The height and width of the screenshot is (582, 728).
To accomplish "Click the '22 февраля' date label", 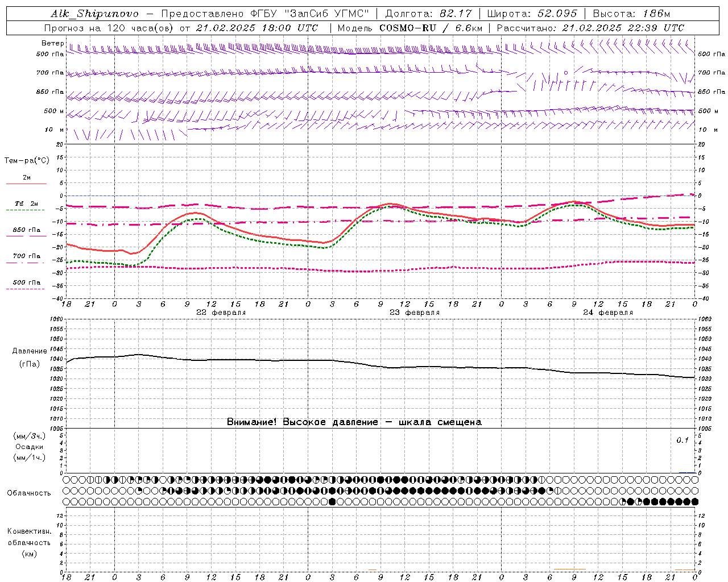I will pyautogui.click(x=221, y=313).
